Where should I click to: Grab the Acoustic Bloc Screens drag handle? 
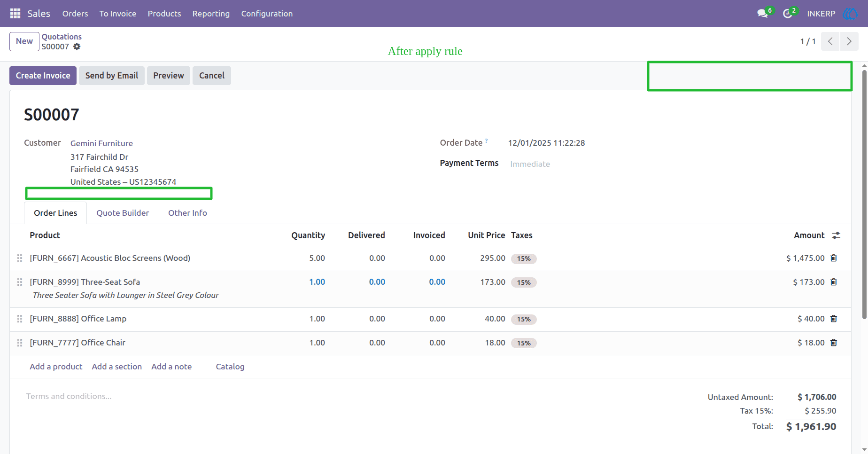coord(20,258)
